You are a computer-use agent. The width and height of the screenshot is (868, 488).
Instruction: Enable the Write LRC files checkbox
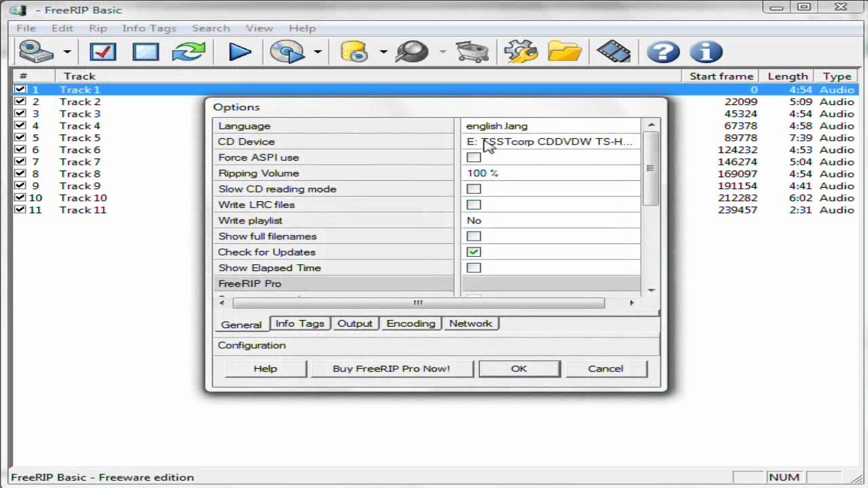coord(474,205)
